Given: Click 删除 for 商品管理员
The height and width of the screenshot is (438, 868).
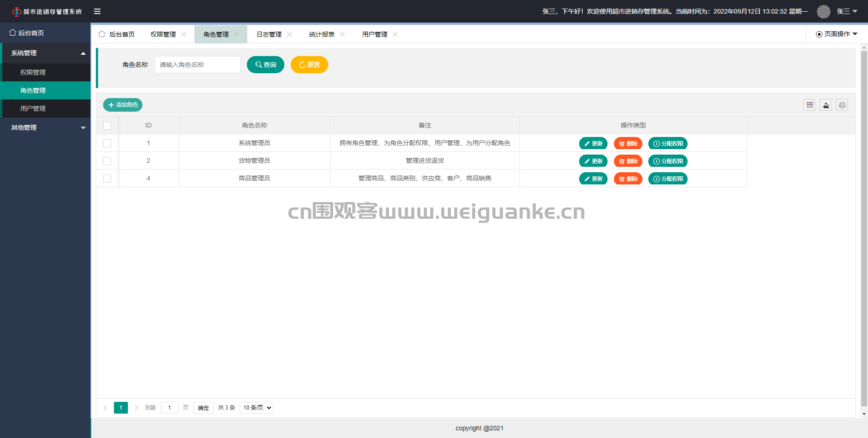Looking at the screenshot, I should point(628,179).
